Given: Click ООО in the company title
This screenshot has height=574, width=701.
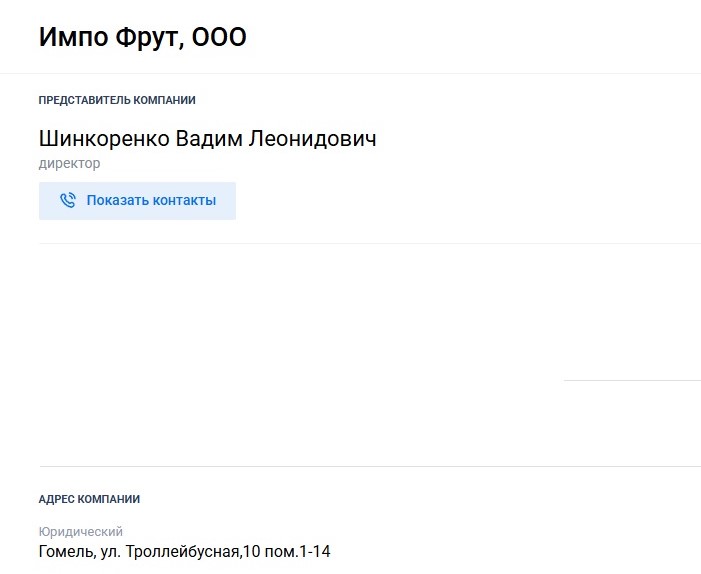Looking at the screenshot, I should point(219,37).
